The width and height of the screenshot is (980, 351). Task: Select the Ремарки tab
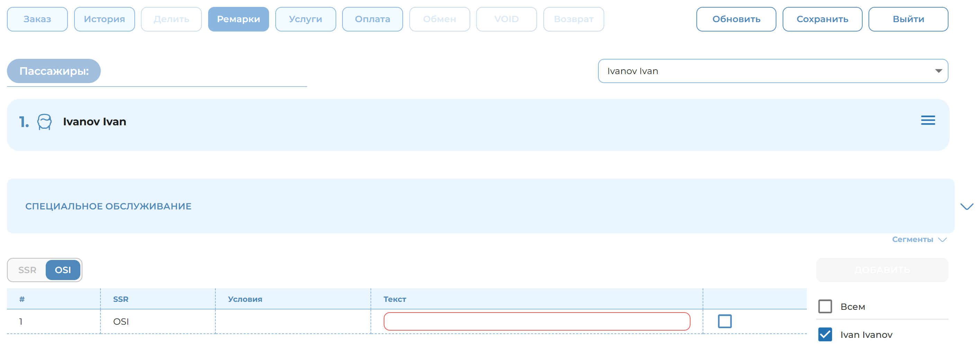[238, 19]
